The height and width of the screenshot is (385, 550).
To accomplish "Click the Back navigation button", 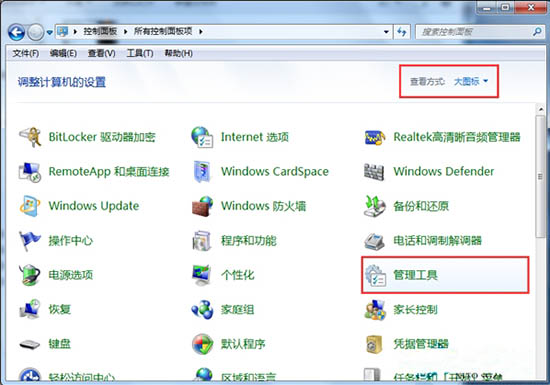I will (16, 33).
